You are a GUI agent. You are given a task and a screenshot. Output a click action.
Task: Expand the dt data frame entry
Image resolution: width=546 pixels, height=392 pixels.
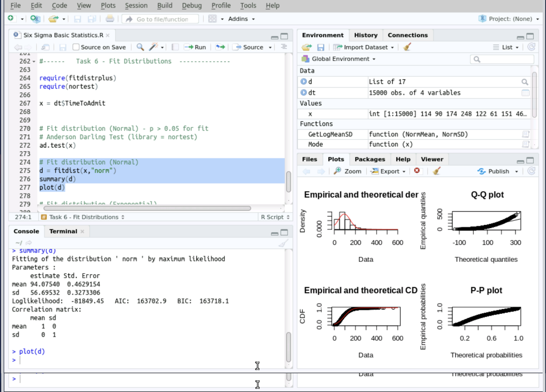(x=304, y=93)
